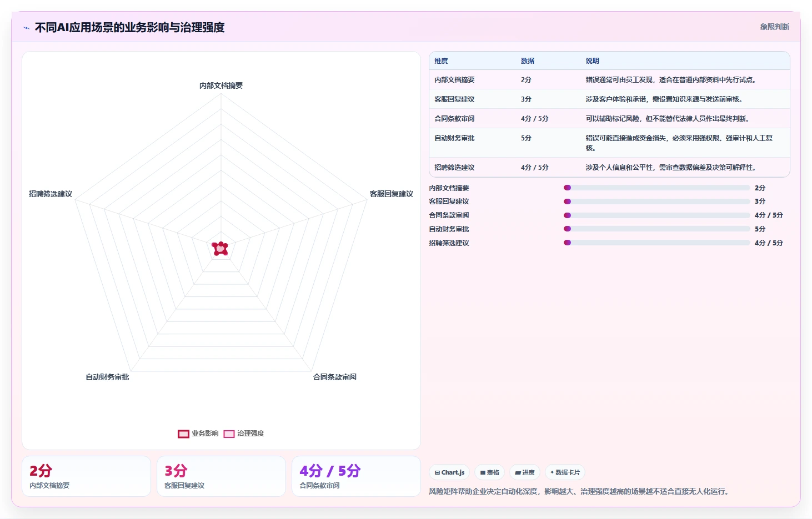The height and width of the screenshot is (519, 812).
Task: Click the 合同条款审阅 radar axis label
Action: 335,377
